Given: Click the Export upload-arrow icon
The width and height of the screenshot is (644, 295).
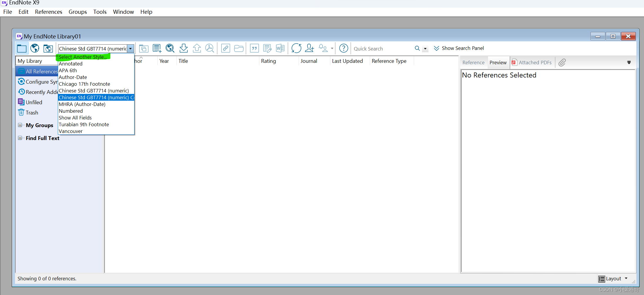Looking at the screenshot, I should [x=197, y=48].
